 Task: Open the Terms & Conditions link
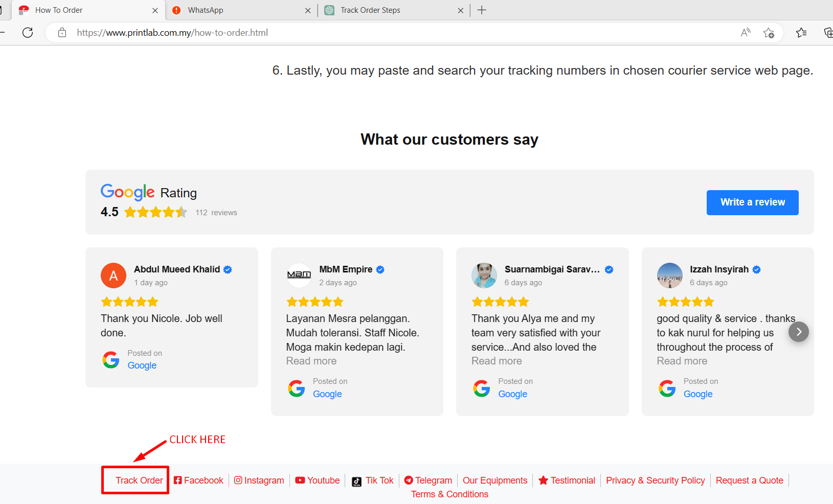pyautogui.click(x=449, y=494)
